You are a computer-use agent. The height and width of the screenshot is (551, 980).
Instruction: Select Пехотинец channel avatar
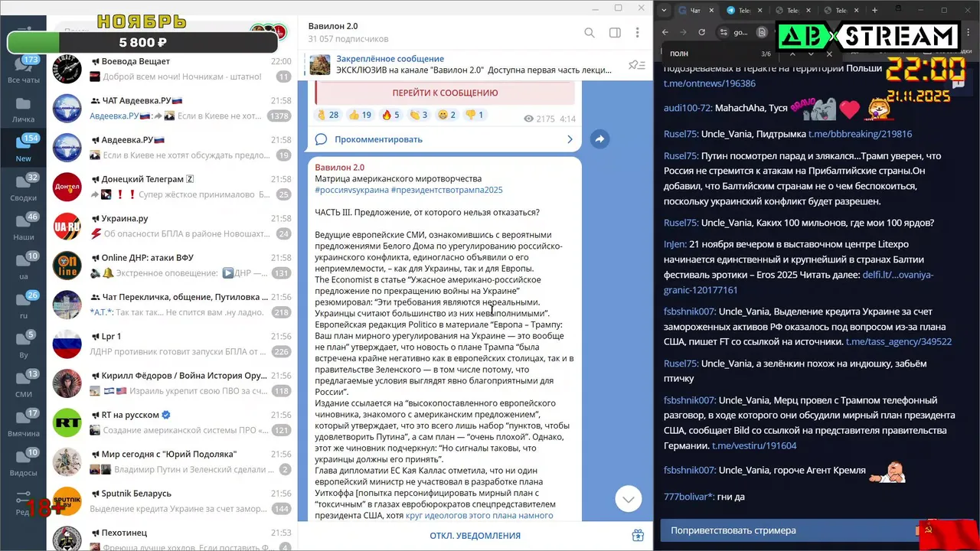point(67,538)
